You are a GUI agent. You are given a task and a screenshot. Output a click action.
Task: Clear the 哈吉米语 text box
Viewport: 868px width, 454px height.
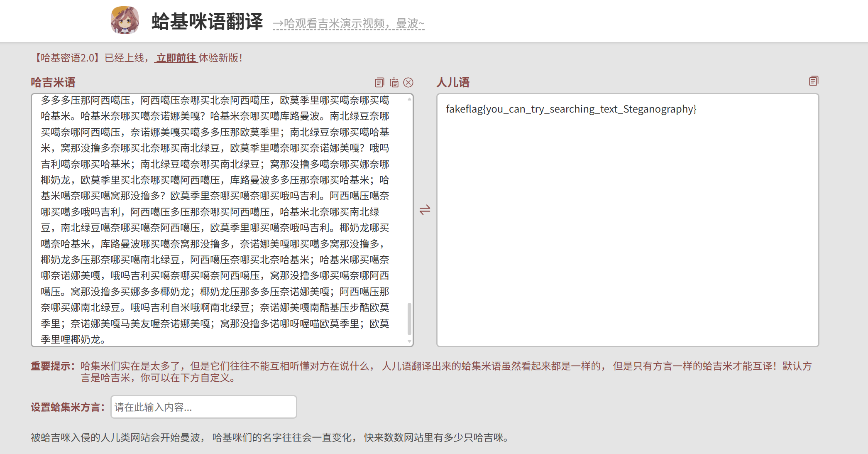pos(408,83)
